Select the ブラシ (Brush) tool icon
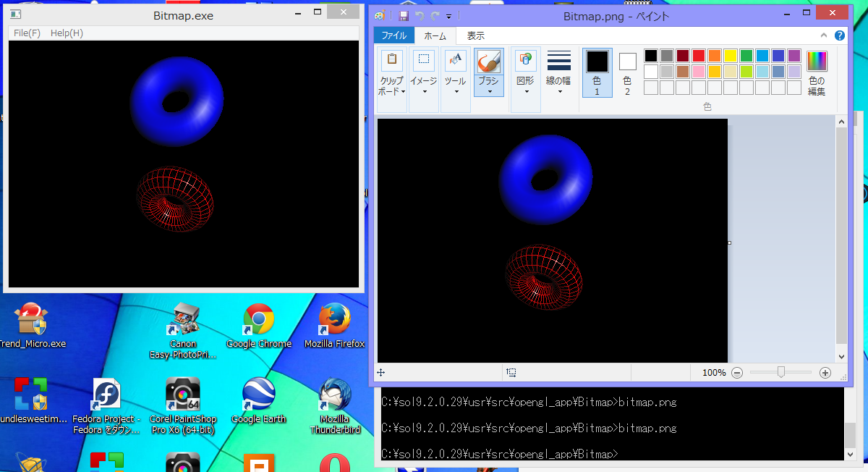This screenshot has height=472, width=868. point(490,61)
